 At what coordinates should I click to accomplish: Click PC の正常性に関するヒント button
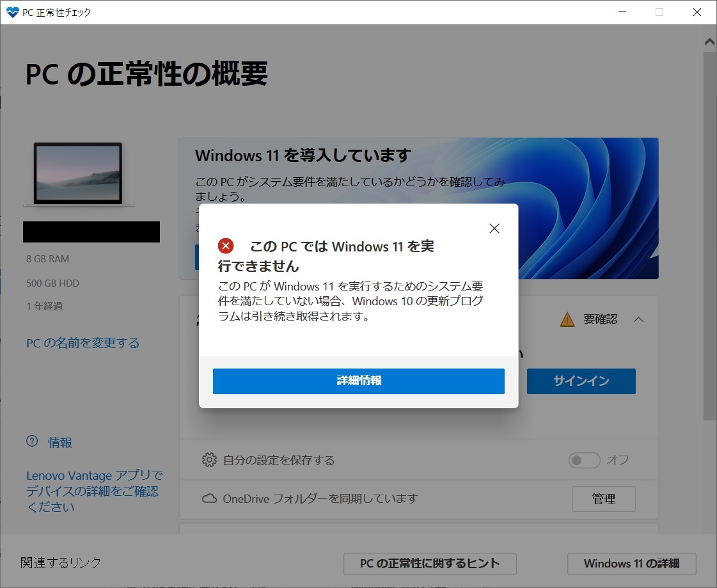[x=430, y=563]
